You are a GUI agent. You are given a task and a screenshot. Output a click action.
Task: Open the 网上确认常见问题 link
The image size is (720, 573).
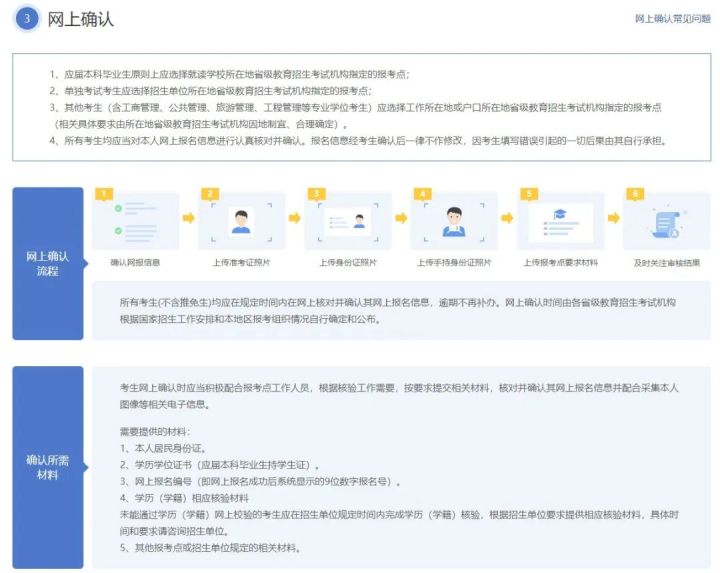tap(672, 19)
